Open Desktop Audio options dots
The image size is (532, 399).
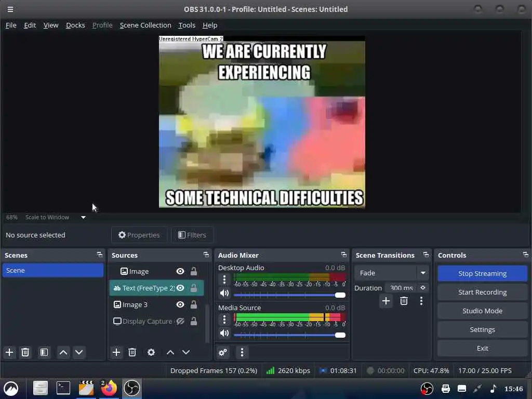pyautogui.click(x=224, y=280)
